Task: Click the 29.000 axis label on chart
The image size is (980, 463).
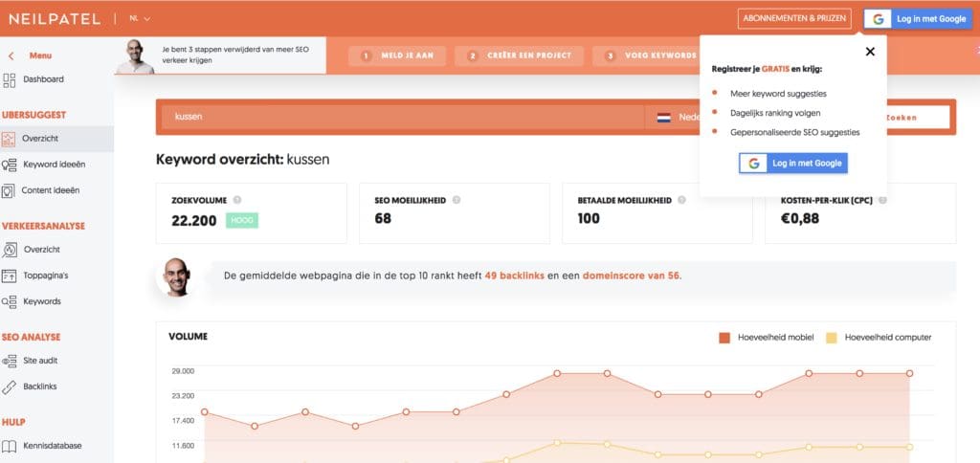Action: tap(183, 371)
